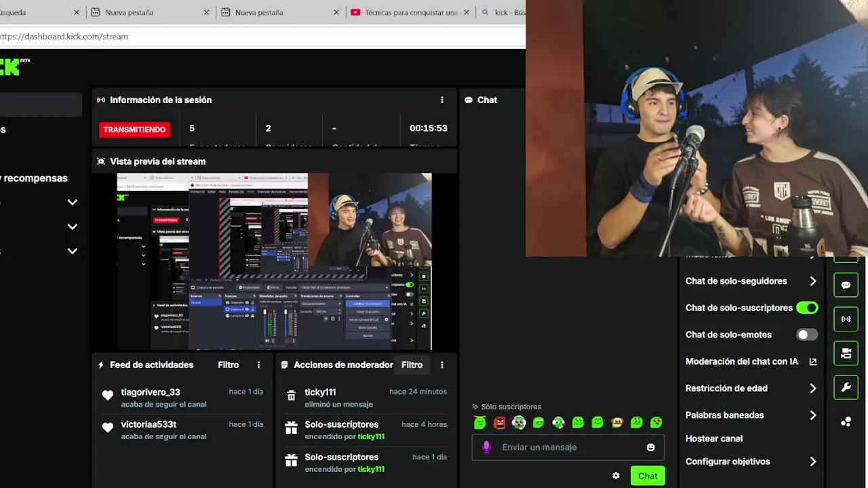This screenshot has height=488, width=868.
Task: Open the emoji picker in message box
Action: pyautogui.click(x=651, y=447)
